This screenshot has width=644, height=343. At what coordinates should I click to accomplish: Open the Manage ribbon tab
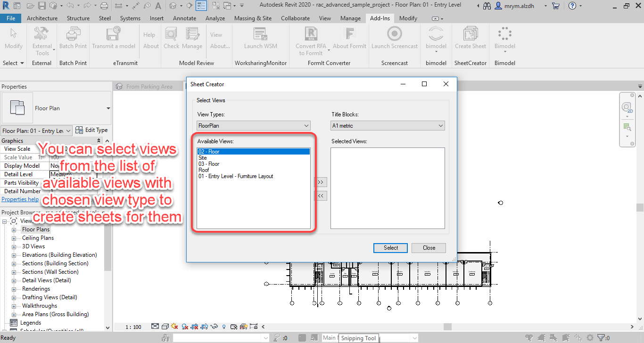pos(350,18)
